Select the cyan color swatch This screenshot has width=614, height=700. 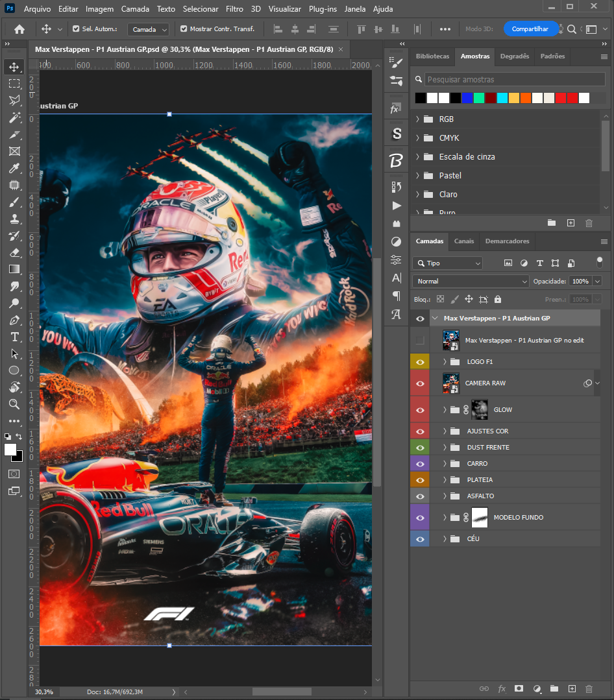pos(502,98)
